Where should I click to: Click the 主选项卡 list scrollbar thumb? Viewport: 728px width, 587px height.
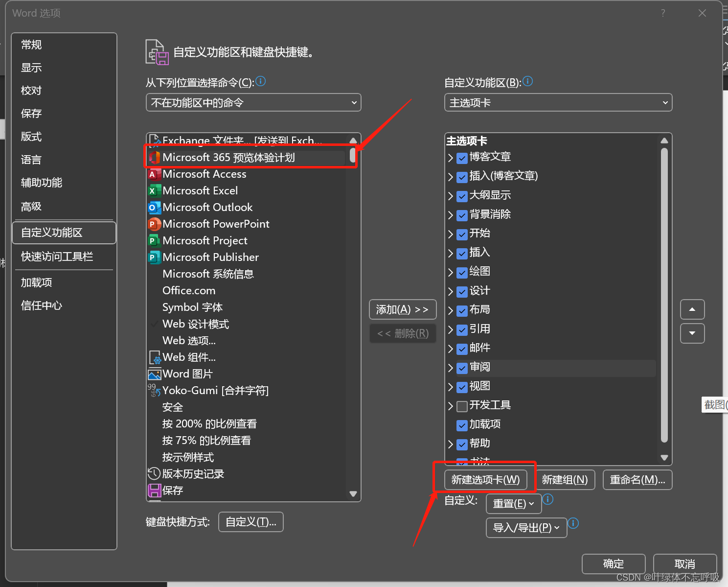664,295
